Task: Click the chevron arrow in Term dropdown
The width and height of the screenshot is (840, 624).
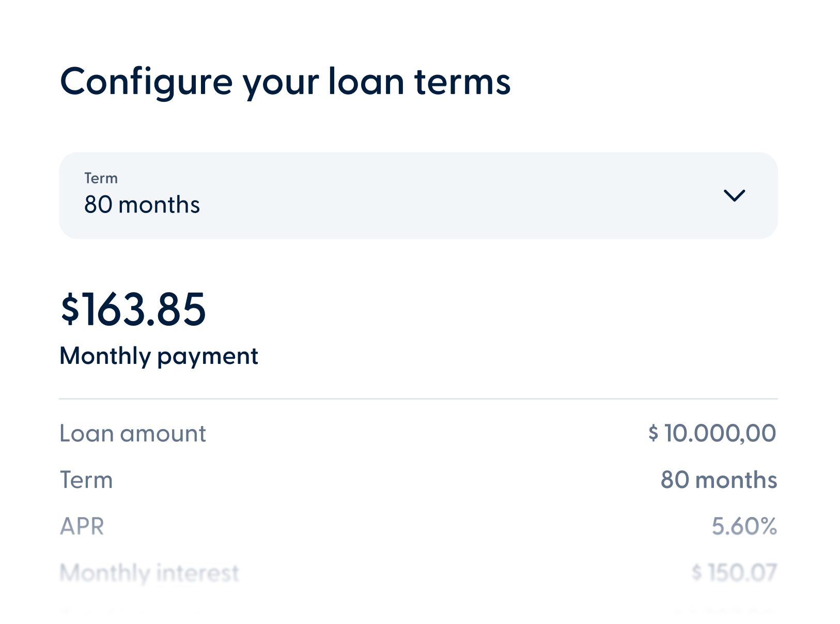Action: (734, 195)
